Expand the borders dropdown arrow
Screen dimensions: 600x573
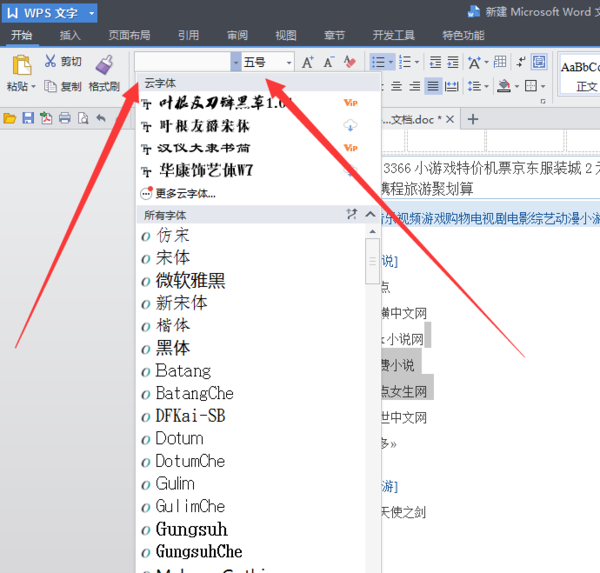(543, 87)
